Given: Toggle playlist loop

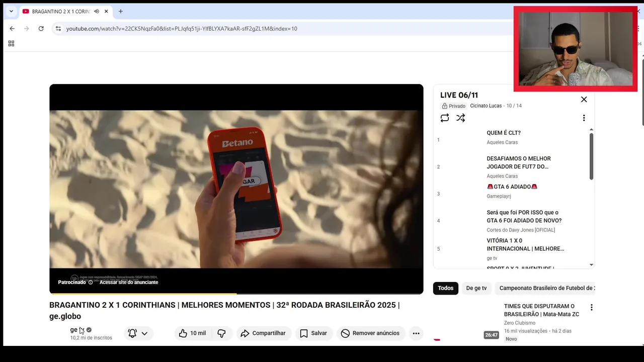Looking at the screenshot, I should point(445,118).
